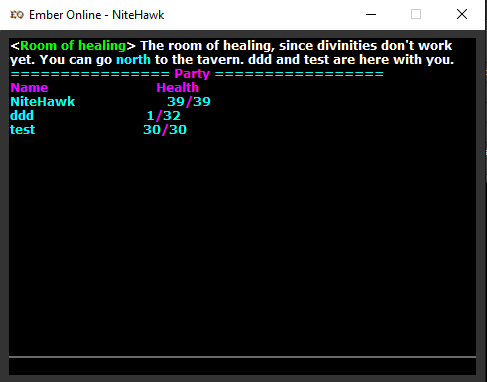Maximize the Ember Online window
The height and width of the screenshot is (382, 487).
416,14
